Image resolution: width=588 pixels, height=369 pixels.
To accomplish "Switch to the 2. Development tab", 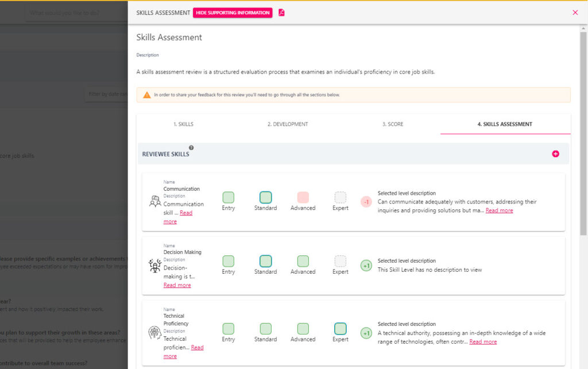I will pyautogui.click(x=288, y=124).
